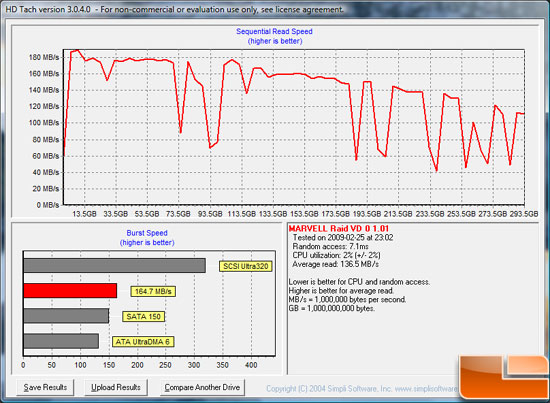Click the Upload Results button

pyautogui.click(x=116, y=387)
